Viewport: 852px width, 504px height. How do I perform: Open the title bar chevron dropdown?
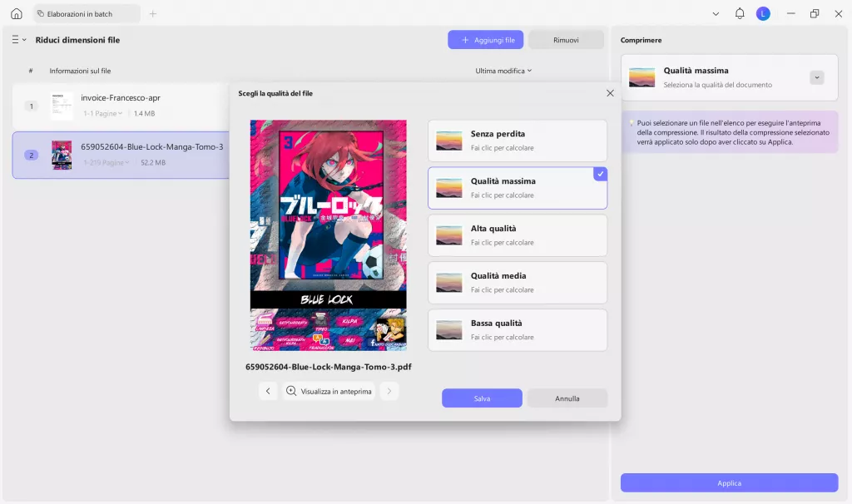[x=716, y=14]
